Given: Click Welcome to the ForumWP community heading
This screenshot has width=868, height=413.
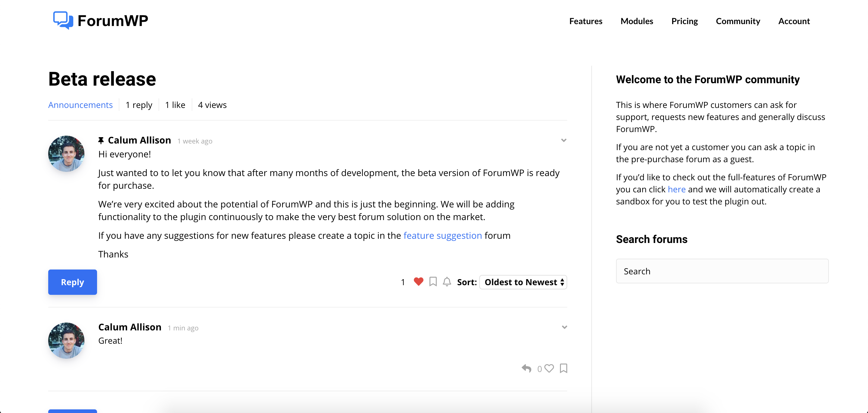Looking at the screenshot, I should pyautogui.click(x=708, y=80).
